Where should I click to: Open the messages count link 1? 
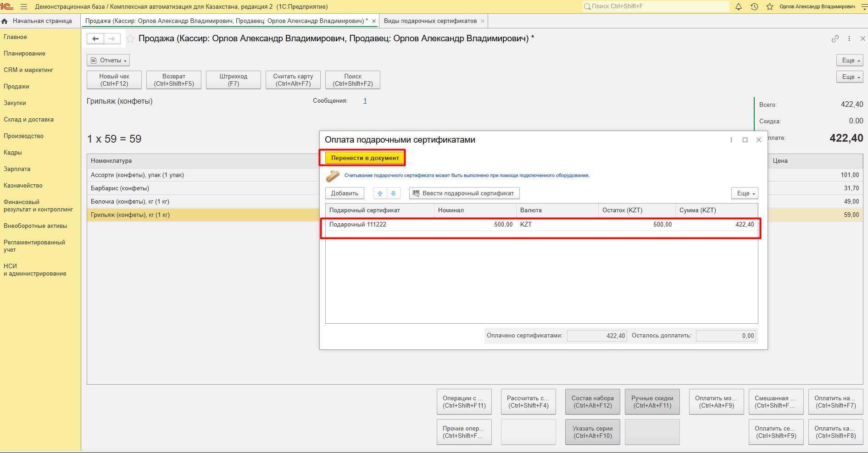pyautogui.click(x=365, y=101)
